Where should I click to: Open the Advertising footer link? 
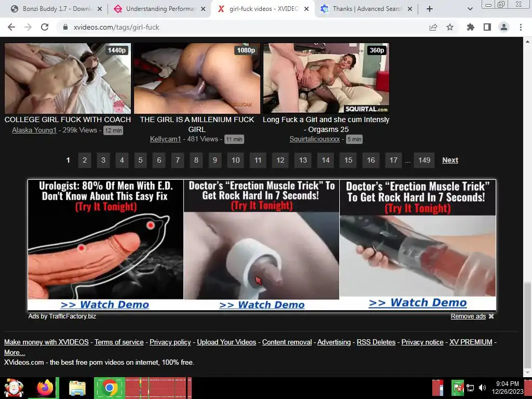(334, 342)
